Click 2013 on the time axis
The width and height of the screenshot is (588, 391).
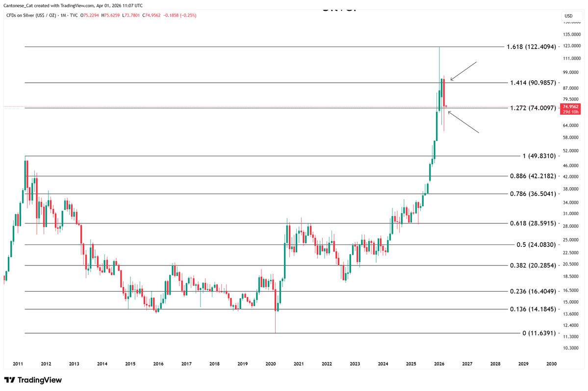click(x=74, y=364)
